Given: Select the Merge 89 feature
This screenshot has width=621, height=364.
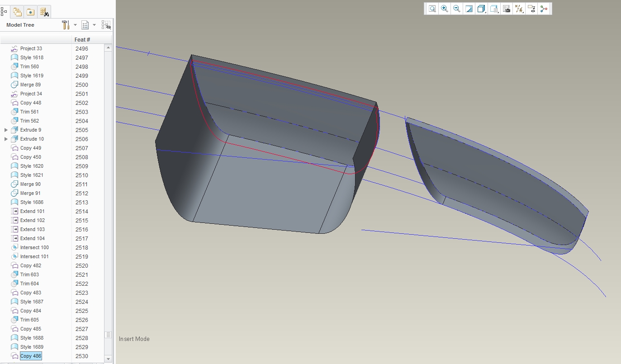Looking at the screenshot, I should click(30, 85).
